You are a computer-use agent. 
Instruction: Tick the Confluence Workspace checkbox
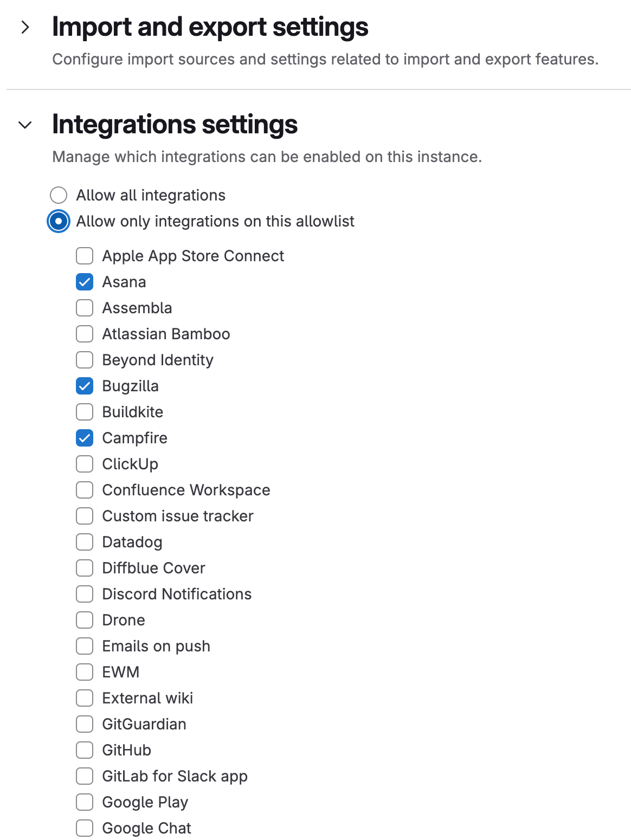pyautogui.click(x=85, y=490)
